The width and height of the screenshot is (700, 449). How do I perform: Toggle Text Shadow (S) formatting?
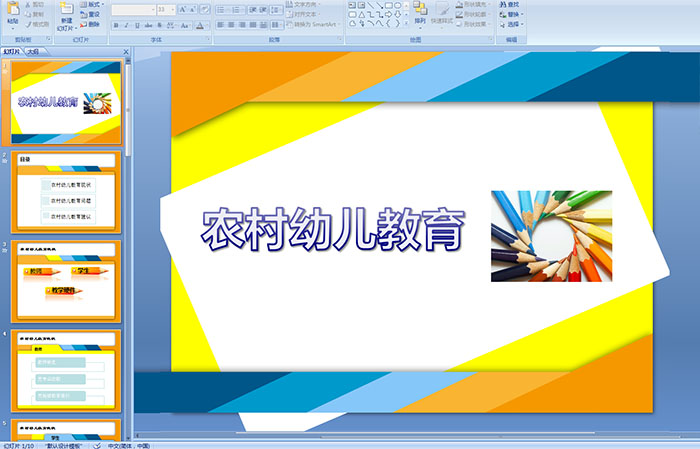[160, 25]
